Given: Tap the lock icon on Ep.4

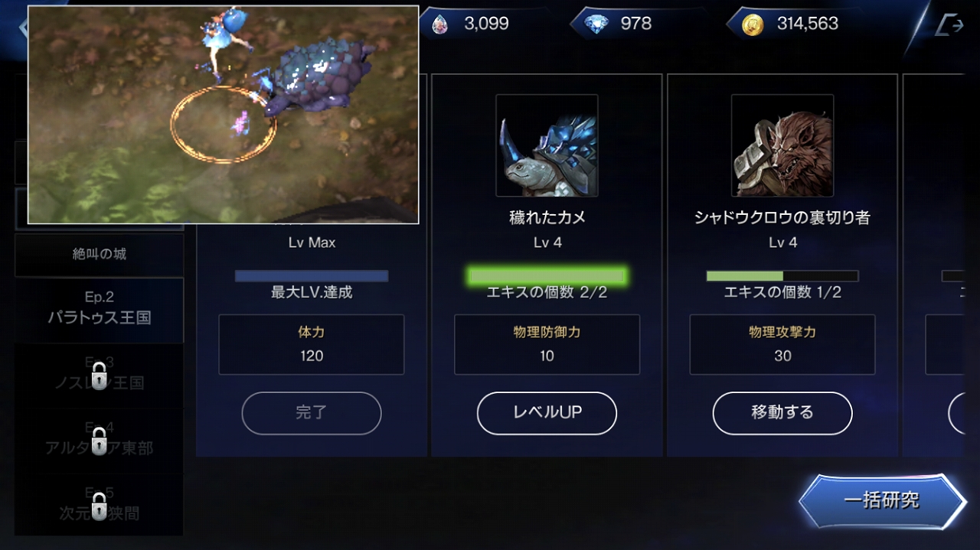Looking at the screenshot, I should click(99, 441).
